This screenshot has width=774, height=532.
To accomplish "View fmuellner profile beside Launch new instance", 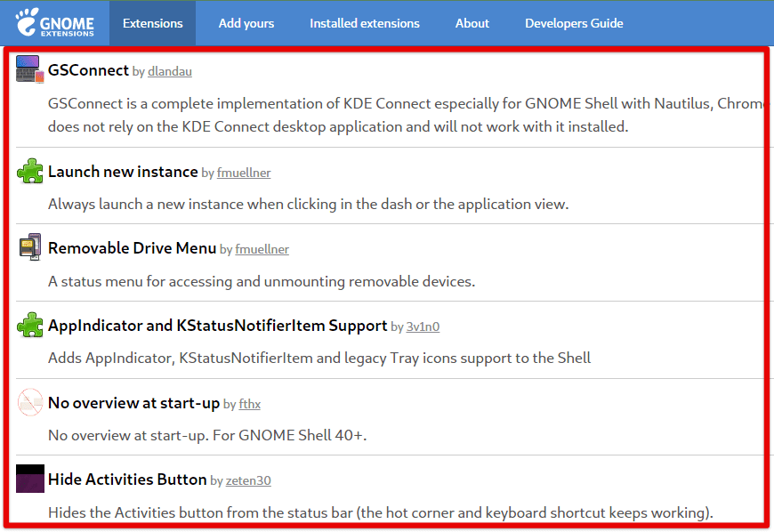I will pos(244,173).
